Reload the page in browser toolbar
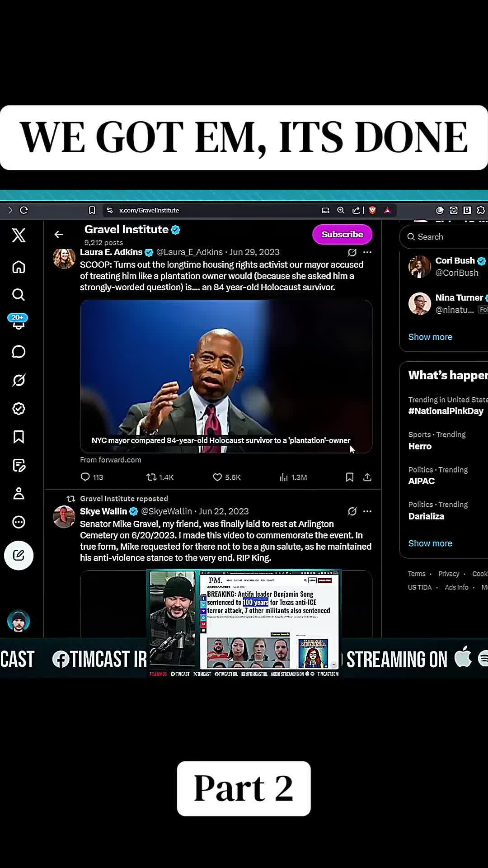 (24, 210)
